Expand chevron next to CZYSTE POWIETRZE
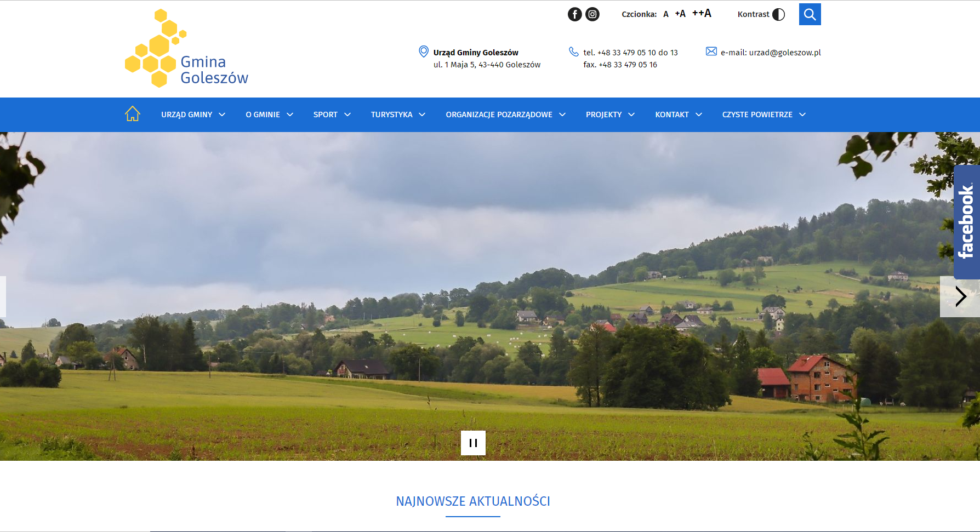The height and width of the screenshot is (532, 980). (x=802, y=115)
